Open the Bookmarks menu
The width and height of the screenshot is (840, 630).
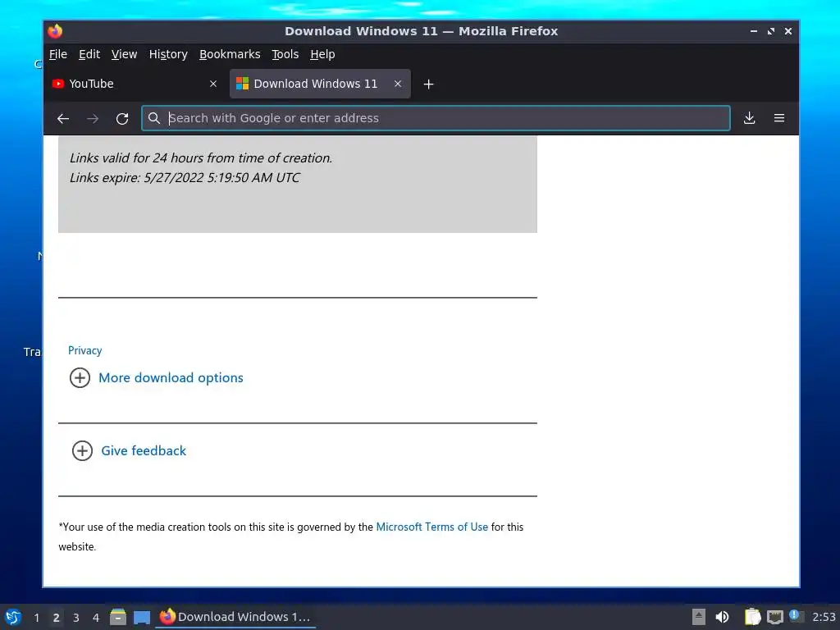pyautogui.click(x=230, y=54)
